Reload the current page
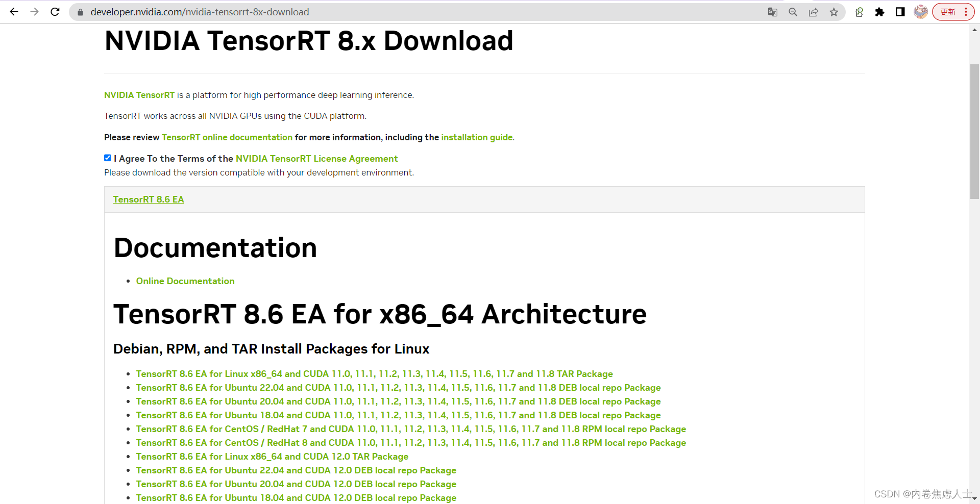Screen dimensions: 980x504 pos(55,12)
